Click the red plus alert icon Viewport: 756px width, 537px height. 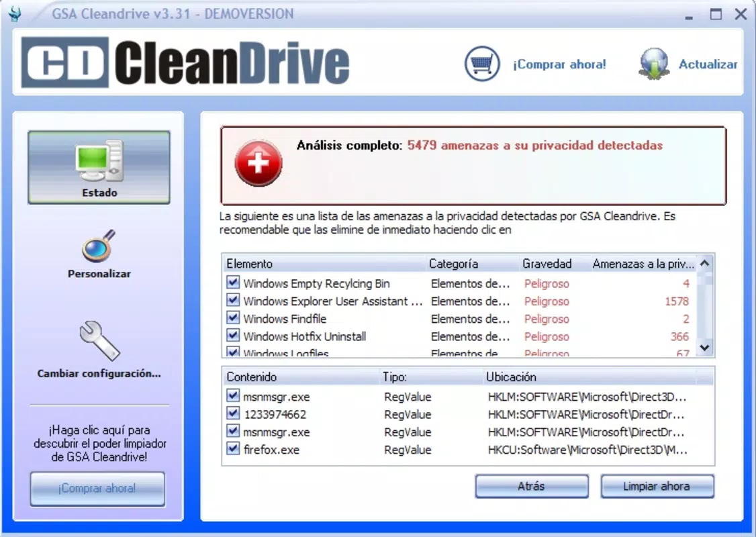[258, 163]
